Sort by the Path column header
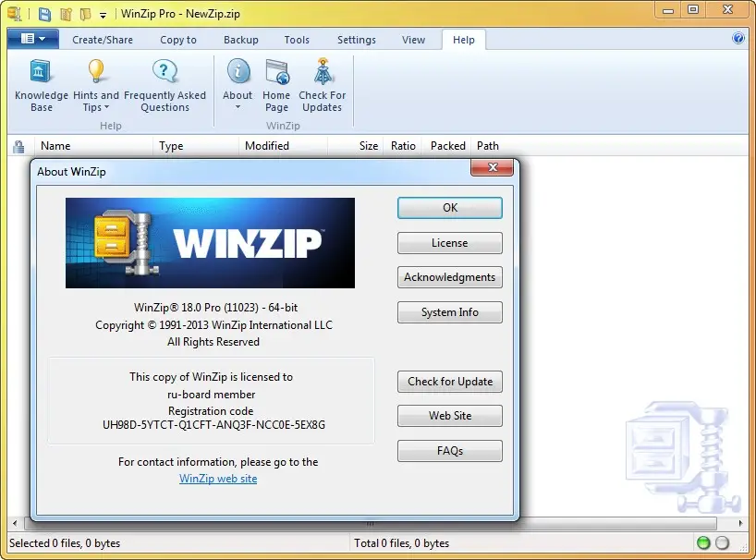This screenshot has width=756, height=560. pos(488,146)
